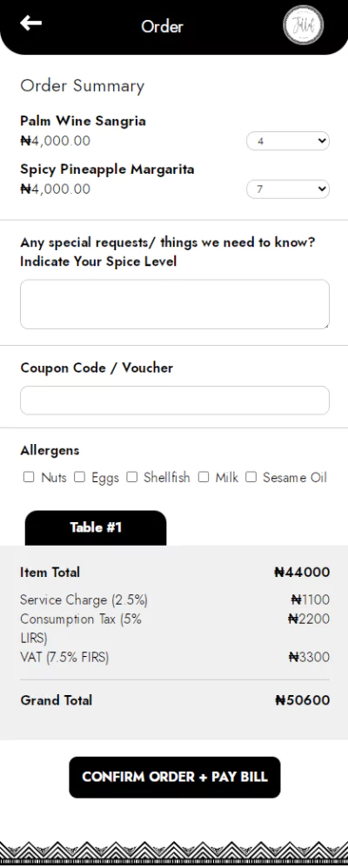Select the Spicy Pineapple Margarita item name
The height and width of the screenshot is (868, 348).
(108, 169)
